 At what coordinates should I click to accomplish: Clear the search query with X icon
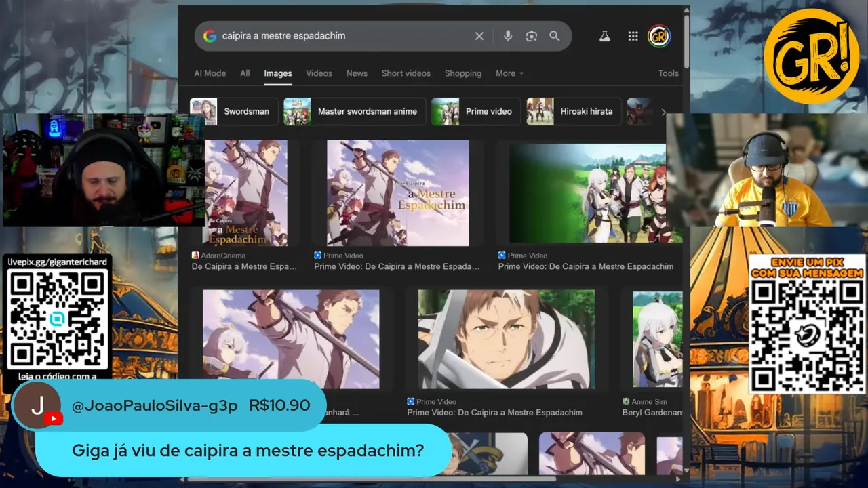[x=479, y=36]
